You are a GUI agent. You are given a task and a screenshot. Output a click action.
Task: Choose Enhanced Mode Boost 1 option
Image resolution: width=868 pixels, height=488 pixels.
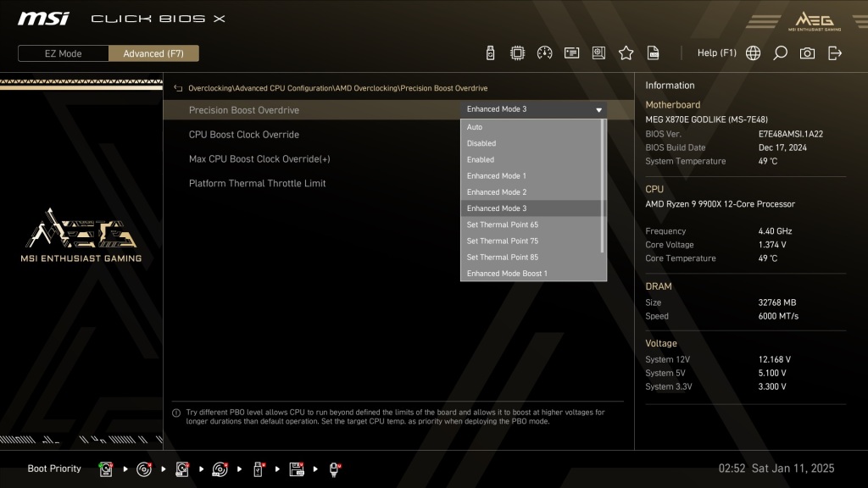(531, 274)
